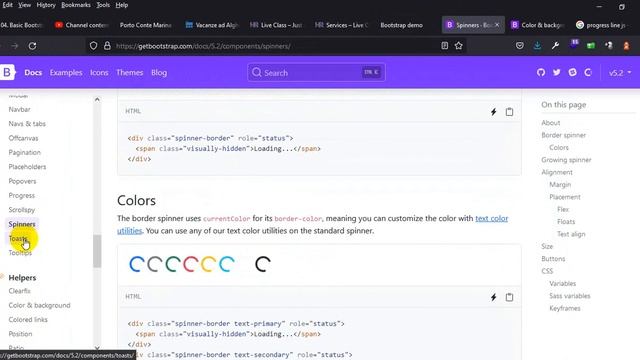Copy the Colors HTML snippet to clipboard
Screen dimensions: 640x360
(x=509, y=297)
